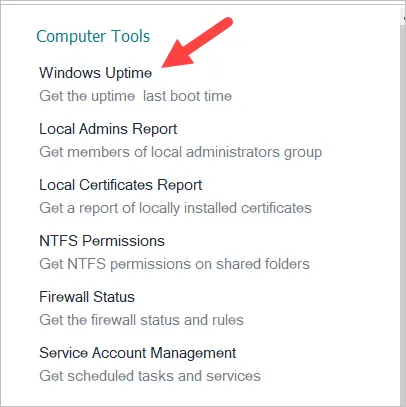Click 'Get a report of locally installed certificates'

(x=175, y=208)
